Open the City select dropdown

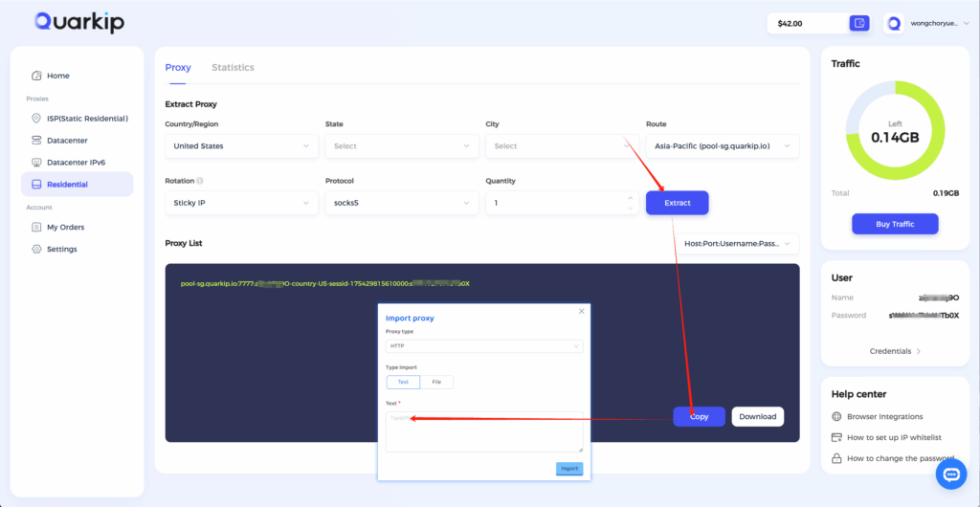(562, 146)
